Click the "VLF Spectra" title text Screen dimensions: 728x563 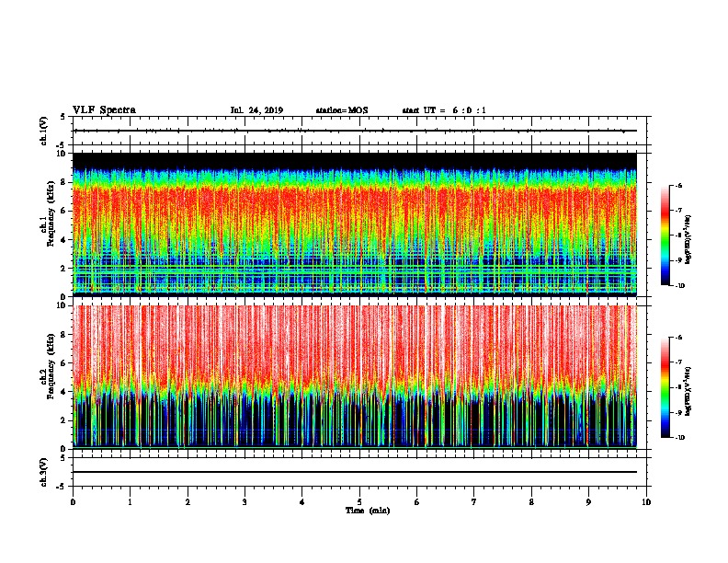(x=104, y=110)
